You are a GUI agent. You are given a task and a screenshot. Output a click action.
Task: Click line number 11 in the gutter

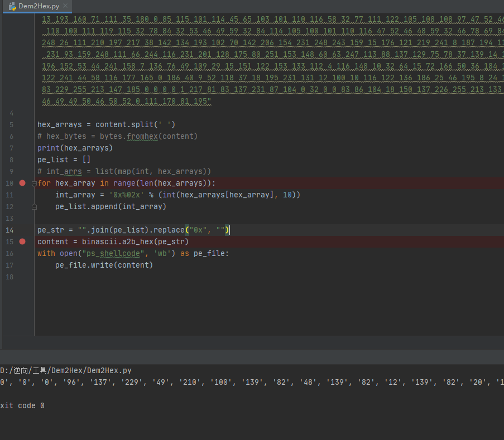click(x=9, y=195)
